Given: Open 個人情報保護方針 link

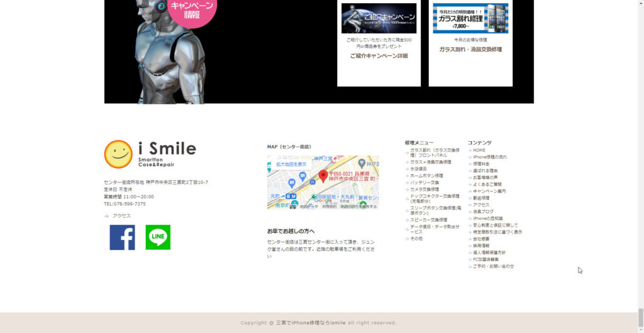Looking at the screenshot, I should (489, 253).
